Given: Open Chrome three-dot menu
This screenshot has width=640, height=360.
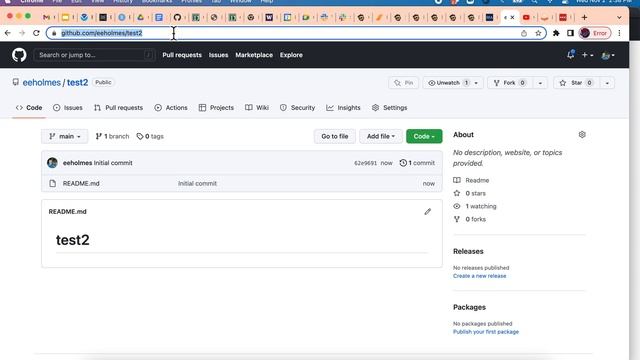Looking at the screenshot, I should tap(619, 33).
